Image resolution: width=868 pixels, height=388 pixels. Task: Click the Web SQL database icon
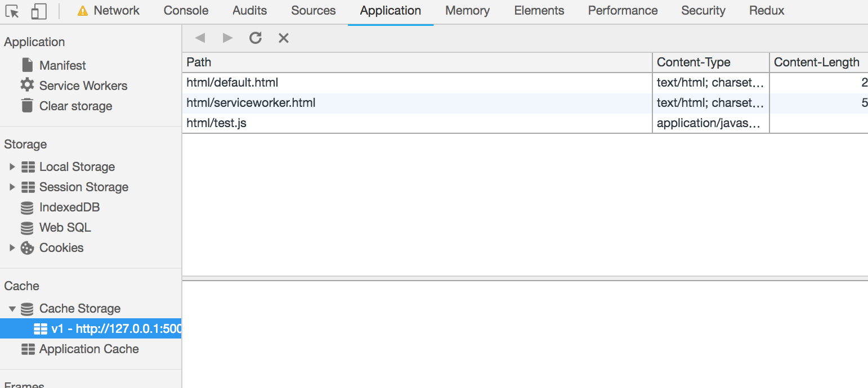click(x=26, y=227)
